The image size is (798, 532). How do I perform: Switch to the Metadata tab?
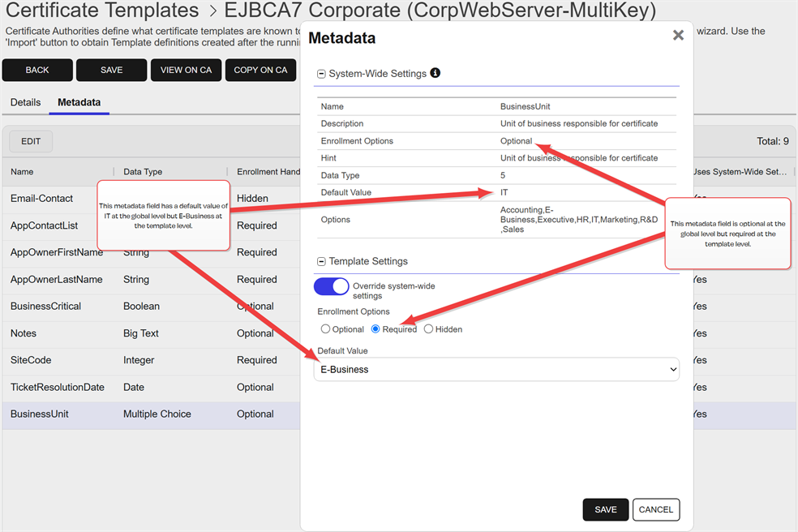[x=79, y=103]
